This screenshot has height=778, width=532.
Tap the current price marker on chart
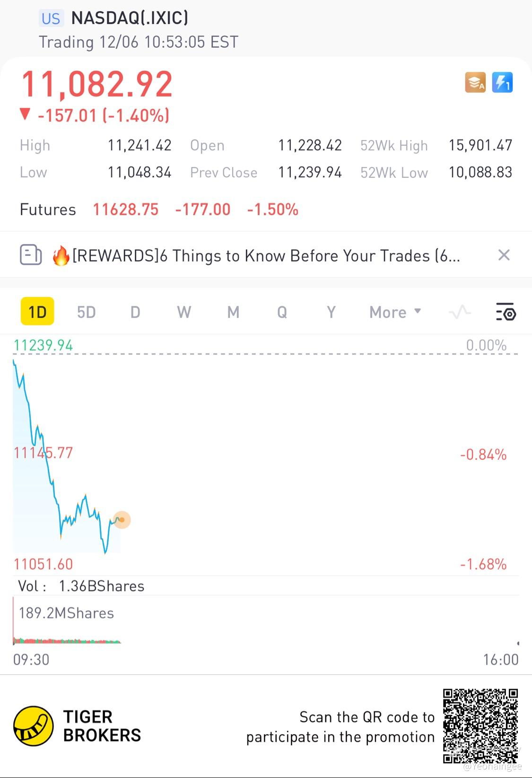point(122,520)
